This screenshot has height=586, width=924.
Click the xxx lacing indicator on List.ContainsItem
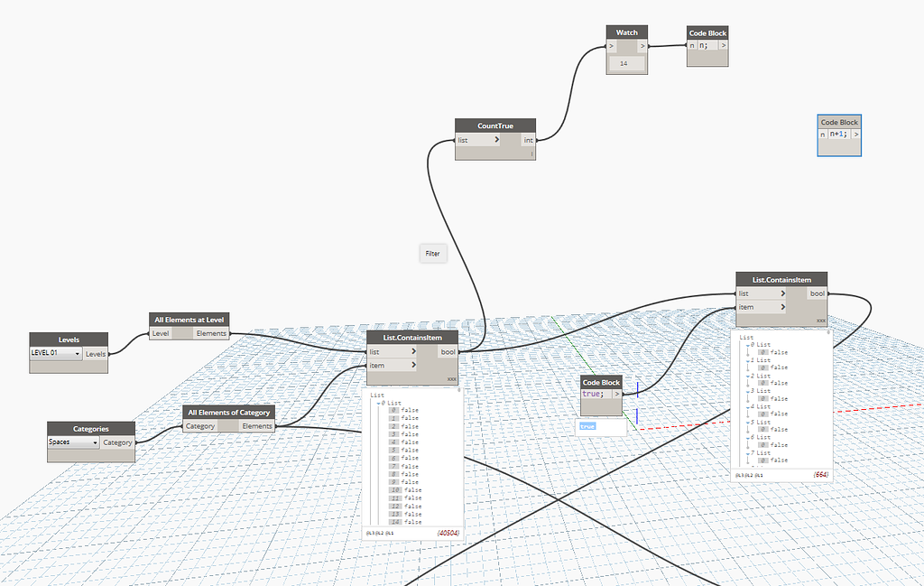pos(451,379)
